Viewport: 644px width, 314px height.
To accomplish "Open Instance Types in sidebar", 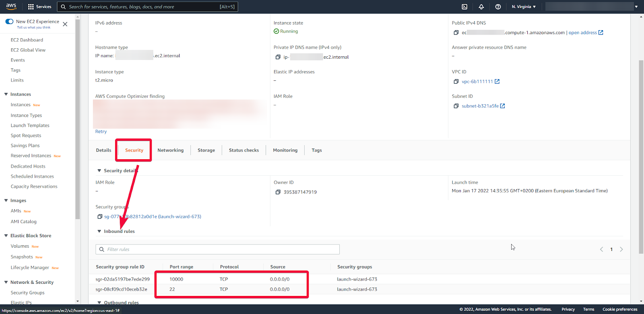I will (27, 115).
